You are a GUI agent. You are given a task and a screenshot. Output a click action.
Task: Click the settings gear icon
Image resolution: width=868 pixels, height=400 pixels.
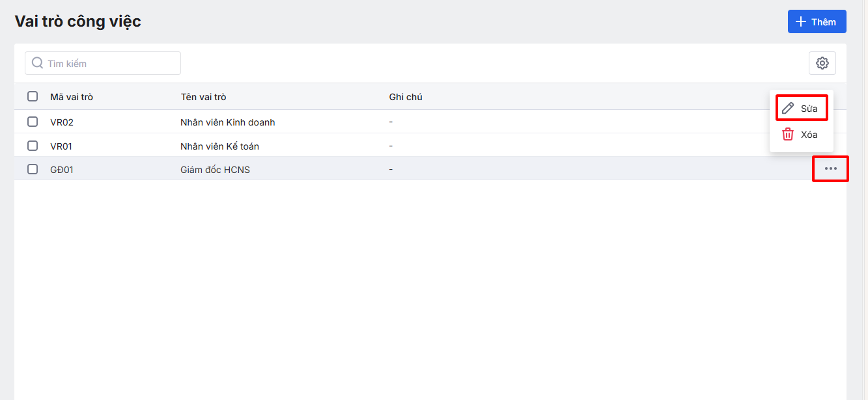pyautogui.click(x=822, y=63)
